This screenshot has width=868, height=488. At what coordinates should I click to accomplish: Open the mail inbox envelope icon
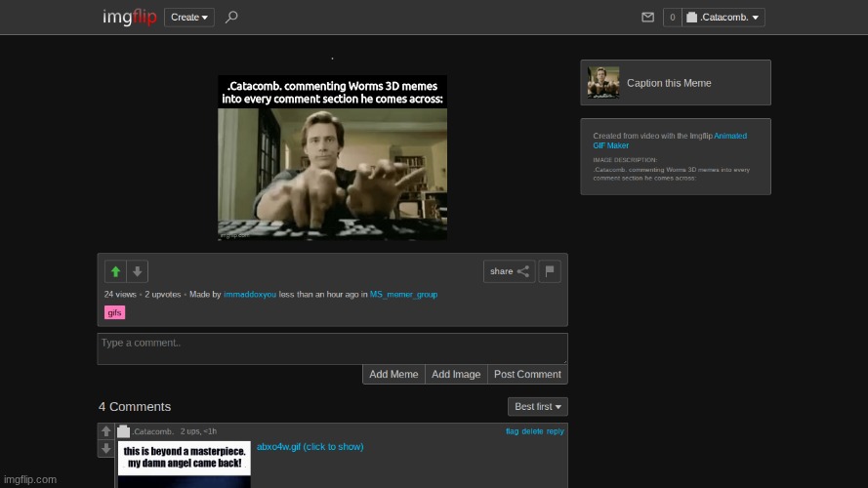tap(647, 18)
